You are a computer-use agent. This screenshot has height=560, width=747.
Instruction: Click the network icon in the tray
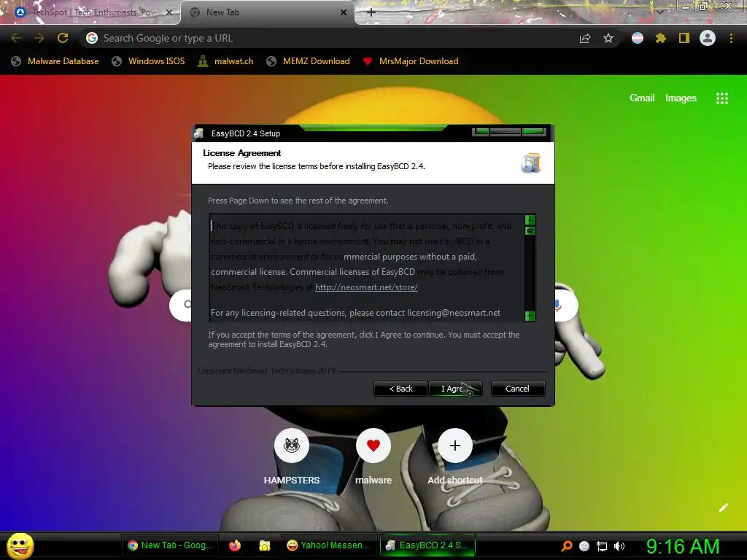(x=602, y=546)
